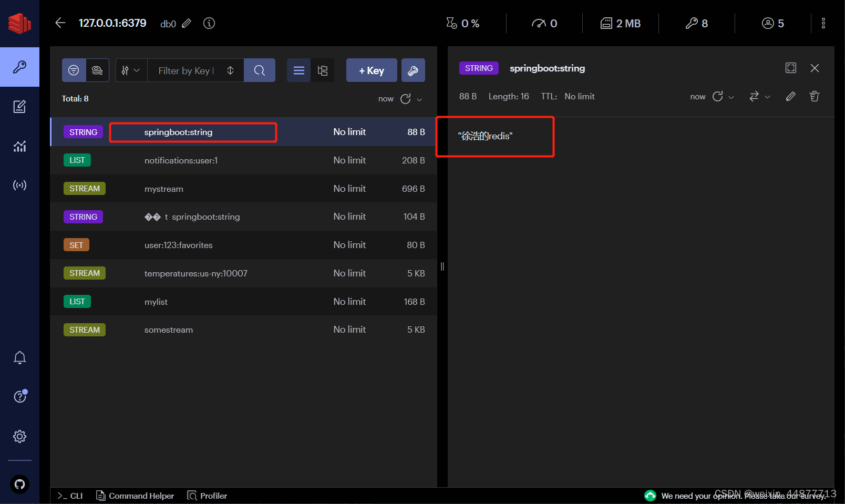Edit the springboot:string value with pencil icon

point(790,96)
